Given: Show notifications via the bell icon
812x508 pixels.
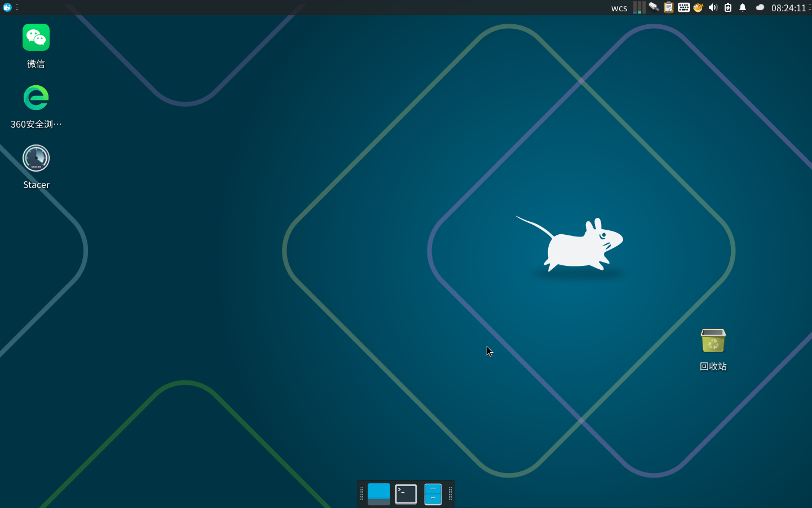Looking at the screenshot, I should click(743, 7).
